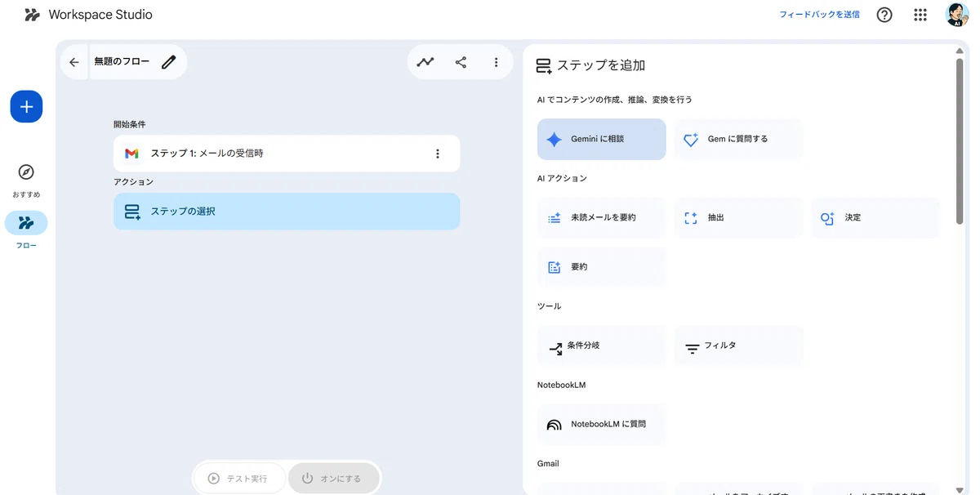Add the 条件分岐 tool step
980x495 pixels.
click(602, 346)
